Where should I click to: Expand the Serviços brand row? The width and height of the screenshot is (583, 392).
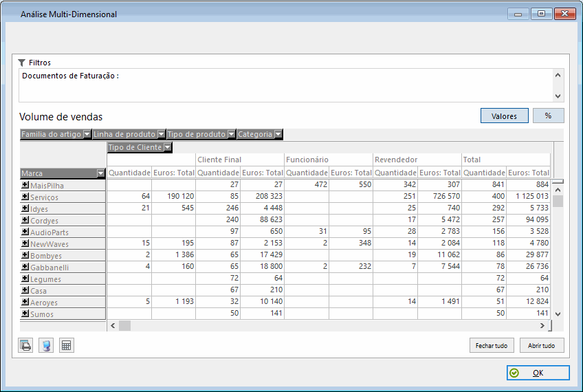click(25, 197)
